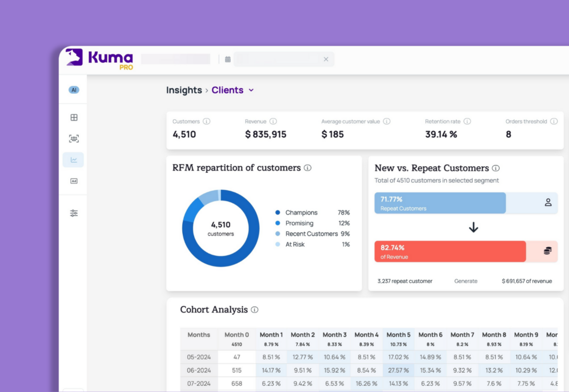This screenshot has width=569, height=392.
Task: Click the 658 cell in 07-2024 row
Action: (x=237, y=383)
